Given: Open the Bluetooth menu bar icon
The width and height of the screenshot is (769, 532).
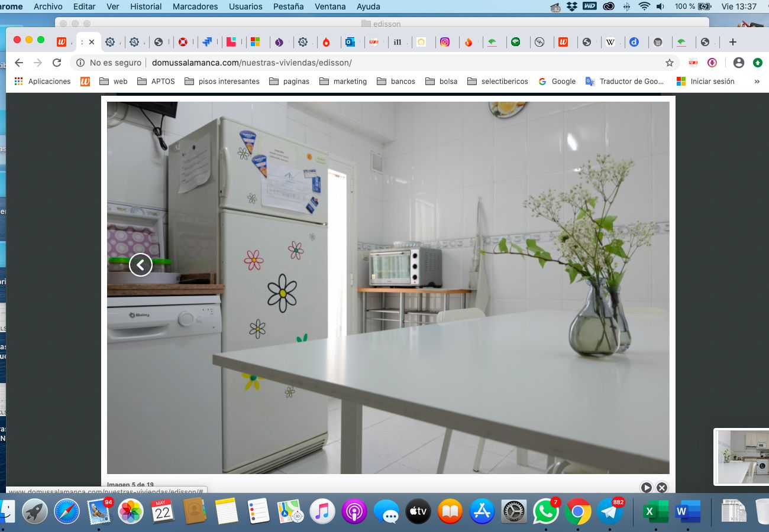Looking at the screenshot, I should point(627,7).
